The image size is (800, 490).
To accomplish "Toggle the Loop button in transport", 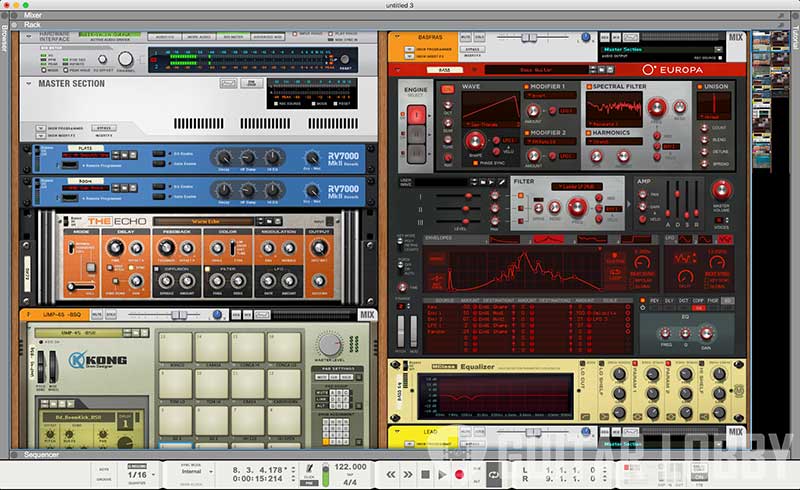I will [493, 475].
